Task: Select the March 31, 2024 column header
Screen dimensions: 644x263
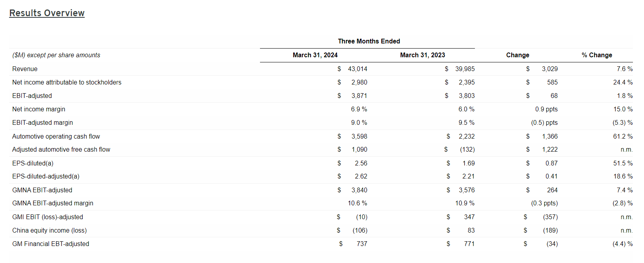Action: [315, 55]
